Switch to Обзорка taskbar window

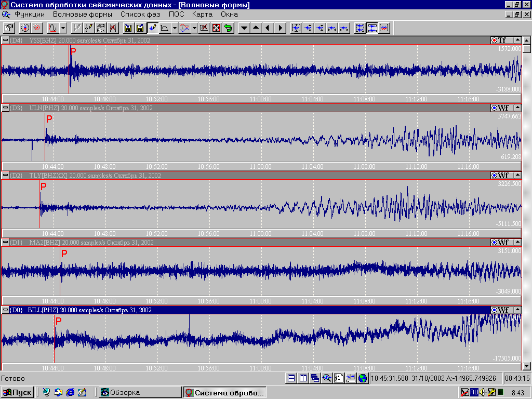pos(139,392)
